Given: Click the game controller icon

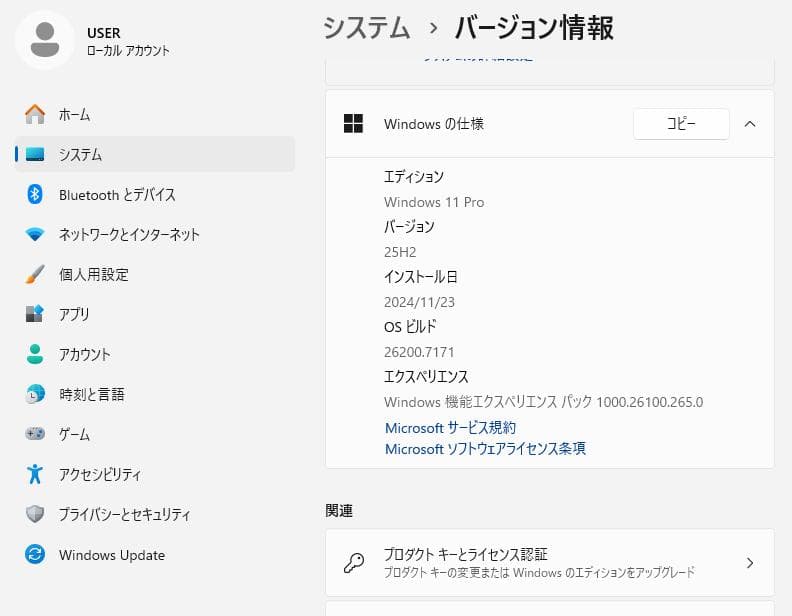Looking at the screenshot, I should coord(35,434).
